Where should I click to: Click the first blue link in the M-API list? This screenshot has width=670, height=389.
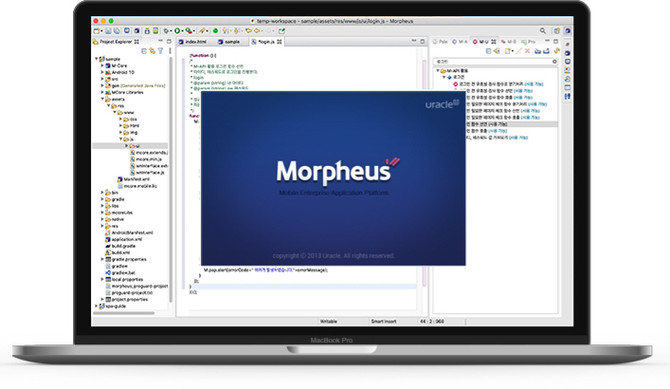(x=534, y=84)
